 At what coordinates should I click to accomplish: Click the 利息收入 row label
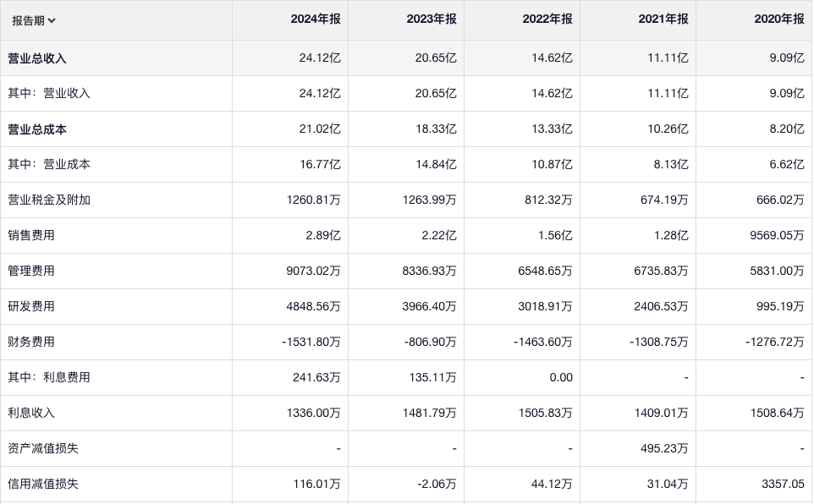[31, 414]
